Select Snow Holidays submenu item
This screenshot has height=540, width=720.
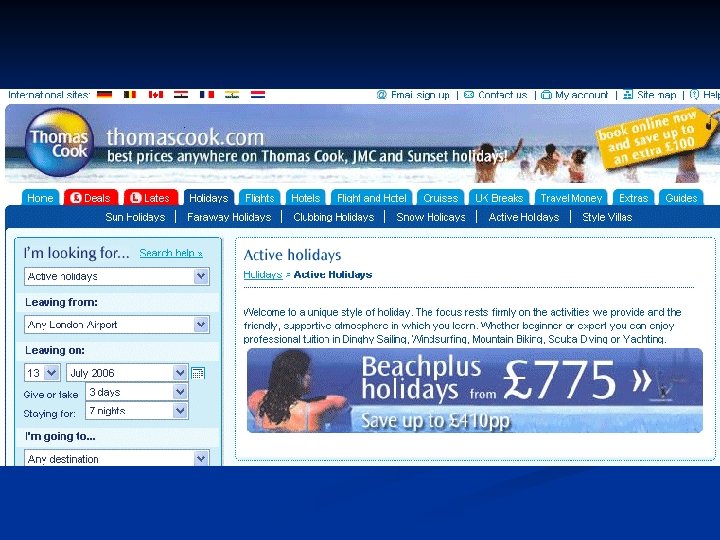click(x=431, y=217)
